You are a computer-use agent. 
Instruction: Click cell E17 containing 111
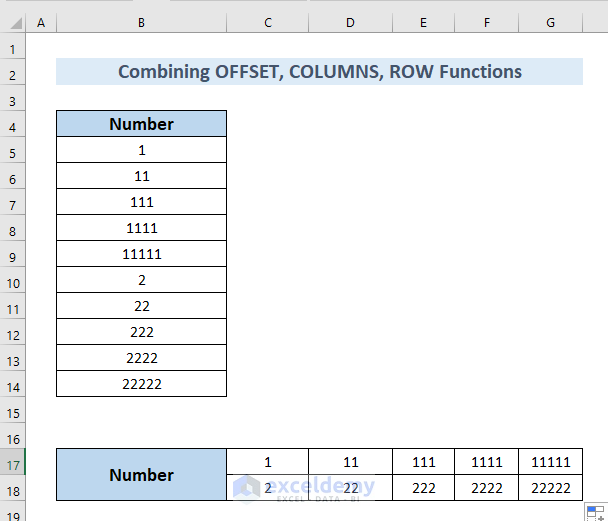(x=423, y=462)
